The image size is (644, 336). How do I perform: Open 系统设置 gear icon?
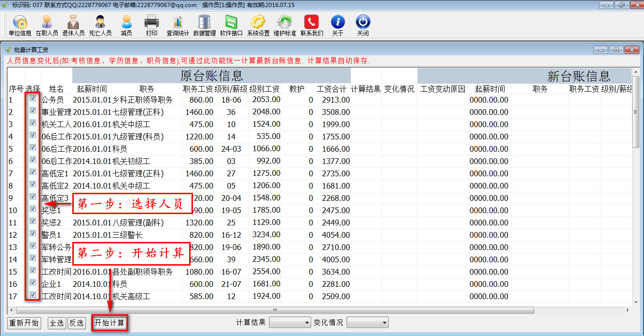point(258,26)
